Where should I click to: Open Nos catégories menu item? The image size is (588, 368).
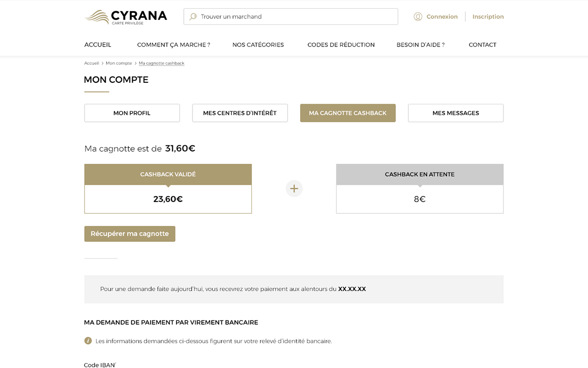coord(258,45)
